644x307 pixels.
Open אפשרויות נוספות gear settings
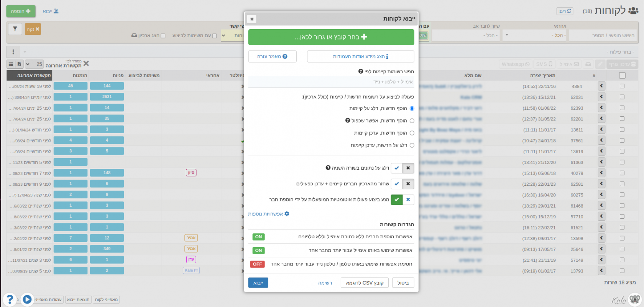[x=268, y=214]
